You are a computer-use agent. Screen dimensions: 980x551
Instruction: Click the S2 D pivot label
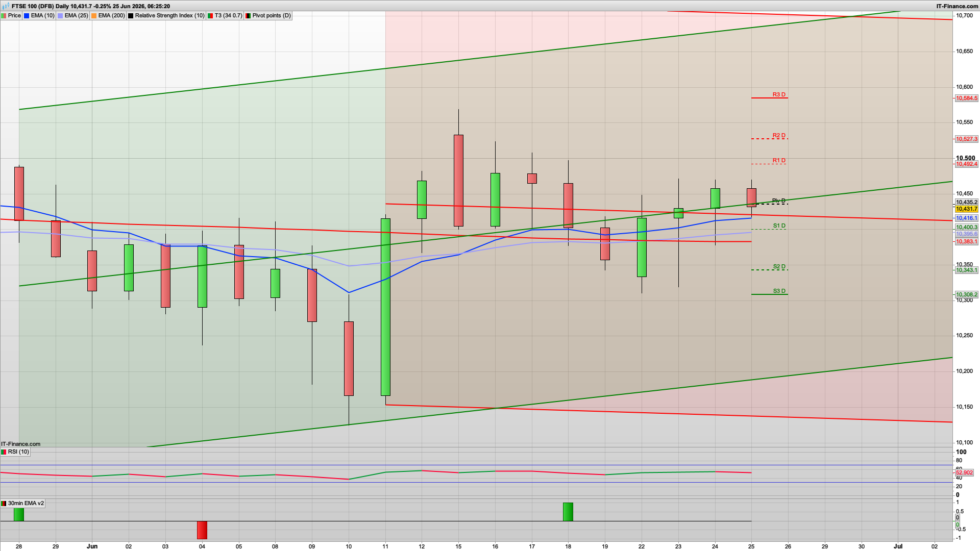coord(779,266)
